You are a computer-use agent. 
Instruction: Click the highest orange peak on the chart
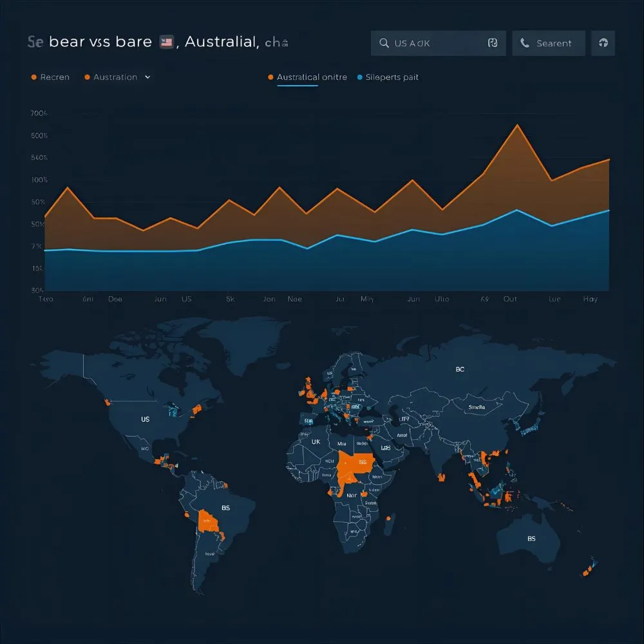516,125
